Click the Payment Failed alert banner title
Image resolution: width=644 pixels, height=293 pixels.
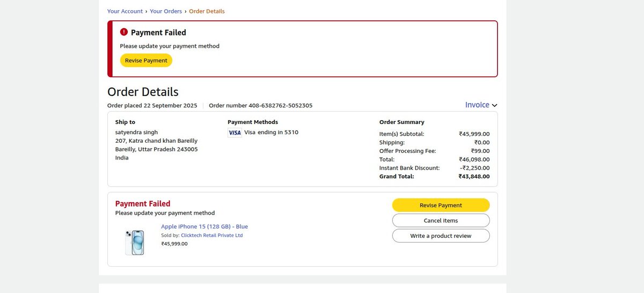coord(158,32)
